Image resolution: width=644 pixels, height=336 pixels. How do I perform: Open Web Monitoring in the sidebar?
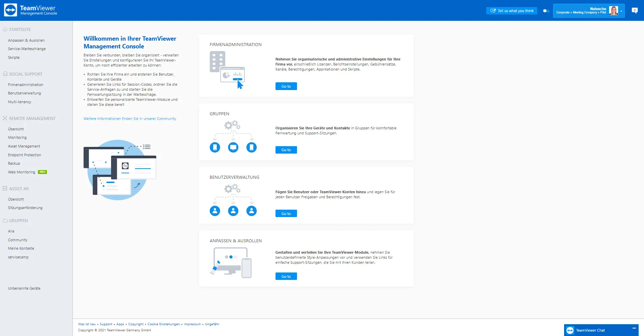coord(21,172)
